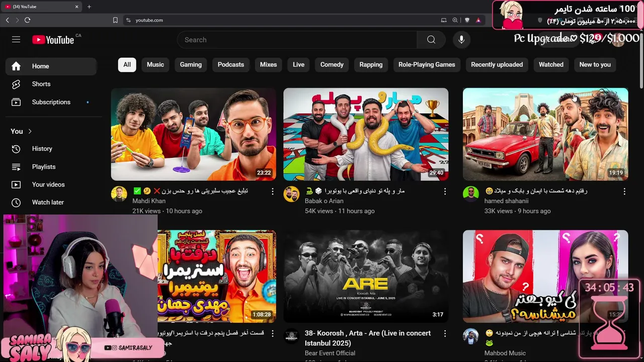This screenshot has width=644, height=362.
Task: Select the Recently uploaded filter chip
Action: click(497, 64)
